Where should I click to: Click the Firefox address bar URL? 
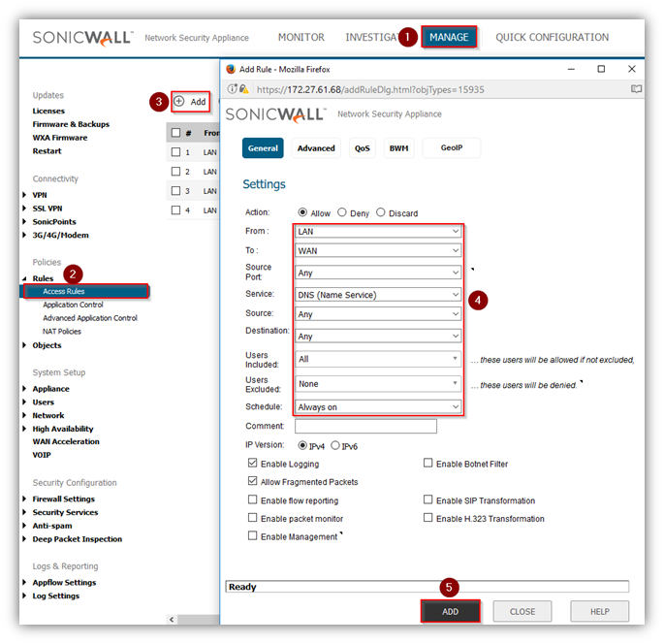(x=370, y=89)
